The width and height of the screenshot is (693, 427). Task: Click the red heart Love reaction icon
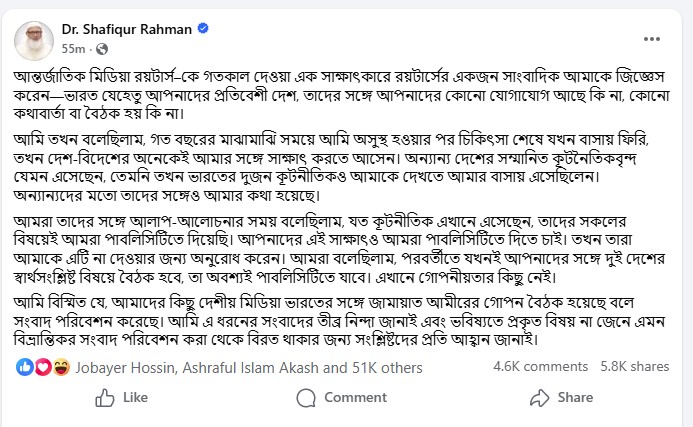click(40, 368)
